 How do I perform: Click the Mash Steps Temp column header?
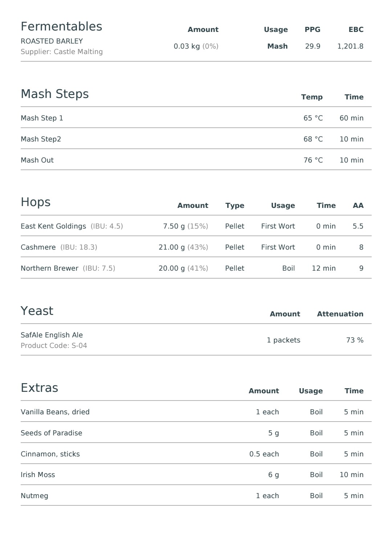312,97
